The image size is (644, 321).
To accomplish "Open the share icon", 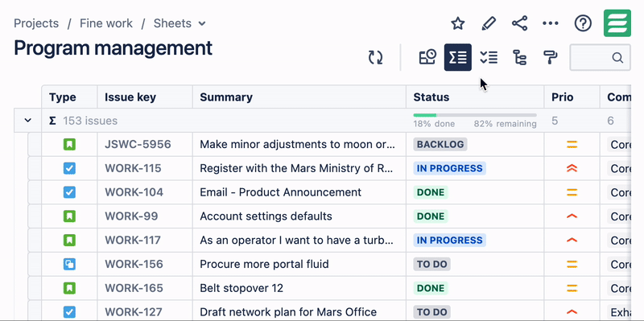I will [x=519, y=23].
